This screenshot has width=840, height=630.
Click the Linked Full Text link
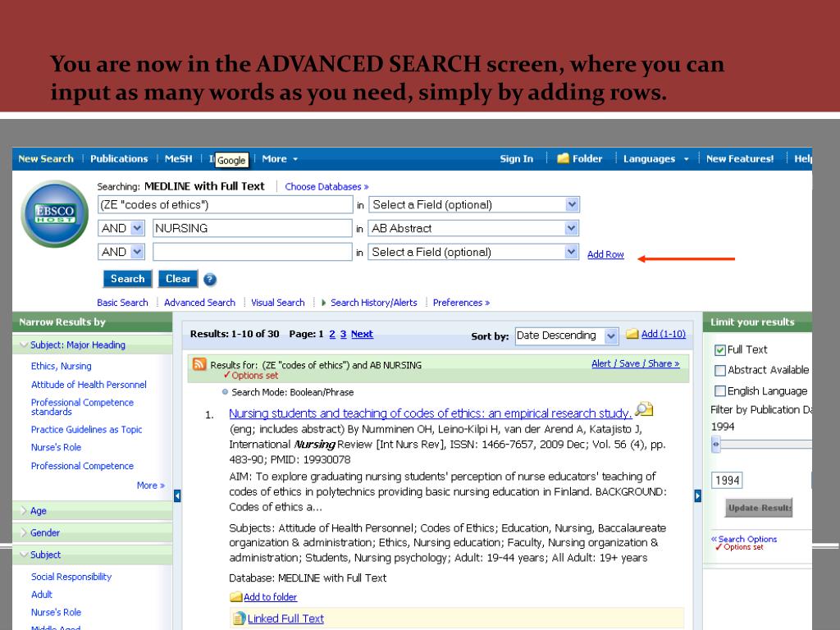285,619
